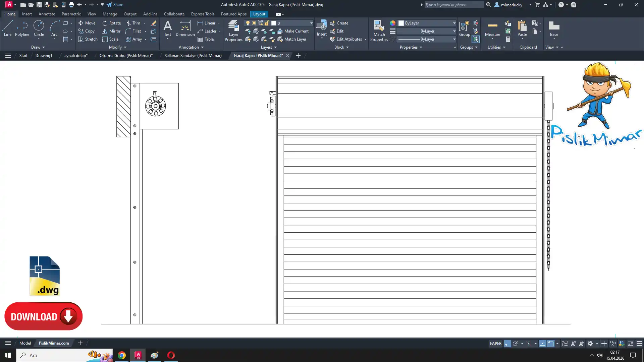Switch to the Annotate ribbon tab
The image size is (644, 362).
click(x=47, y=14)
